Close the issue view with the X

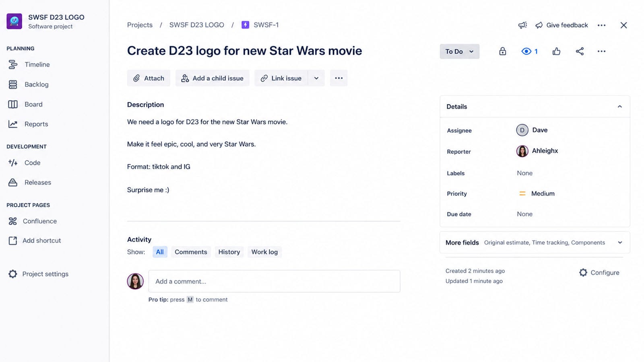click(623, 25)
